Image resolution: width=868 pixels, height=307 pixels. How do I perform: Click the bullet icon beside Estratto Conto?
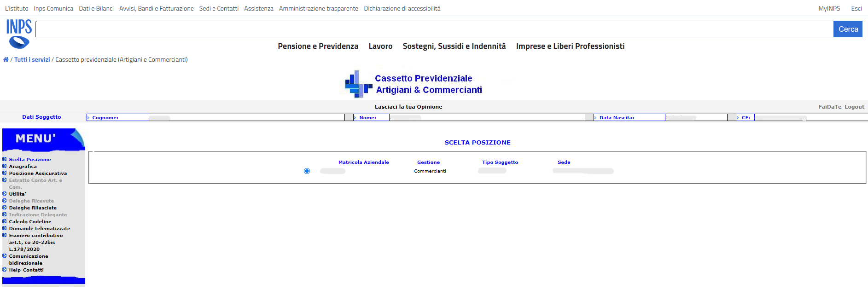pyautogui.click(x=5, y=180)
